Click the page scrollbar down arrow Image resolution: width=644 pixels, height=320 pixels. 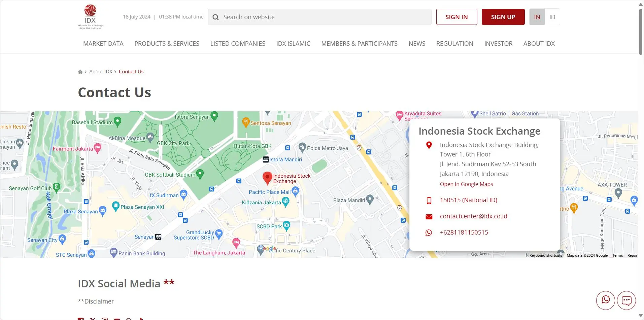[x=641, y=316]
